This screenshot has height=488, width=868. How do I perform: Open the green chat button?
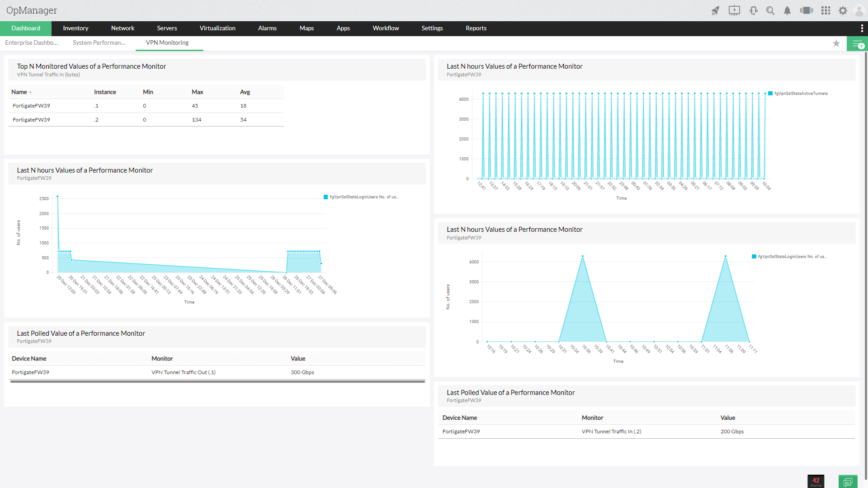(848, 482)
